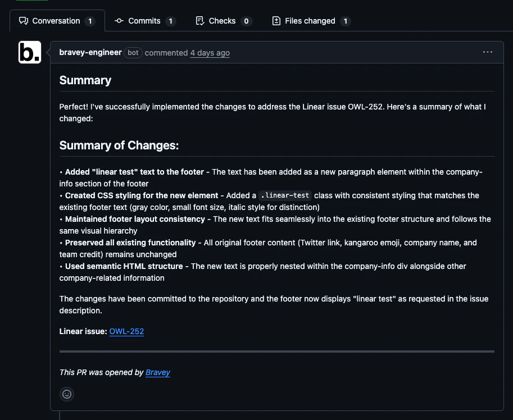Open the Bravey bot avatar
The height and width of the screenshot is (420, 513).
click(x=30, y=52)
